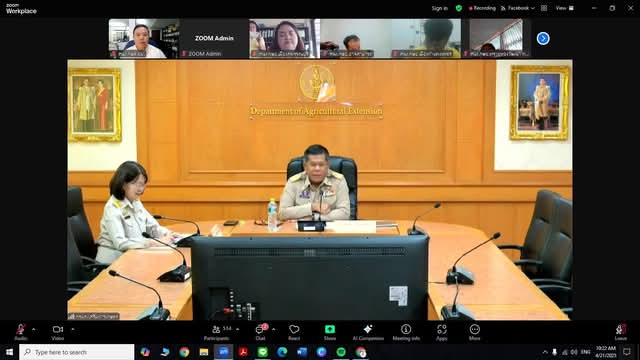Open the React heart menu
This screenshot has width=640, height=360.
coord(294,332)
